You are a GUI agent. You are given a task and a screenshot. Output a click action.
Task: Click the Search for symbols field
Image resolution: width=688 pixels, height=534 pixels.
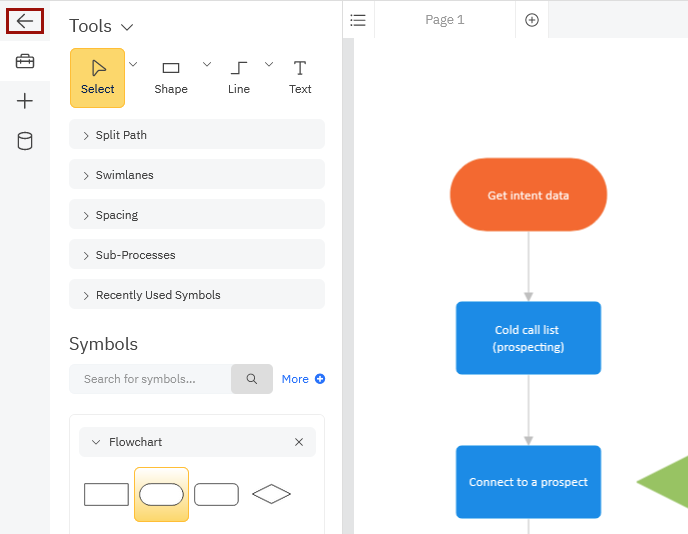pos(150,379)
